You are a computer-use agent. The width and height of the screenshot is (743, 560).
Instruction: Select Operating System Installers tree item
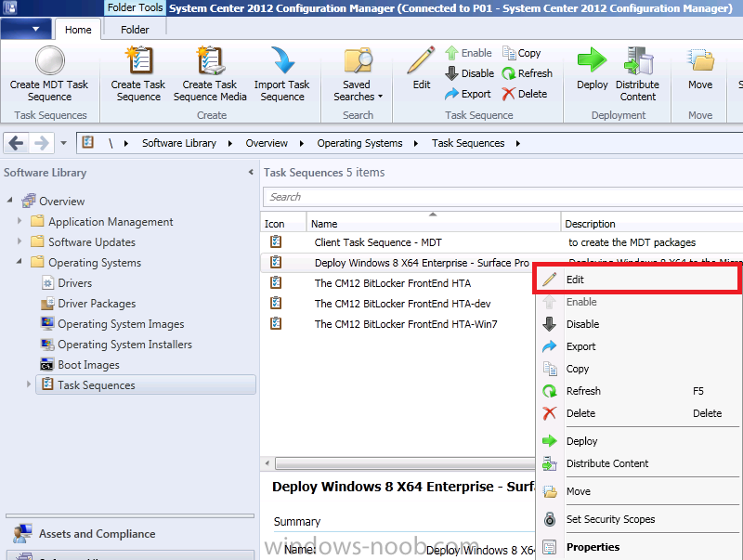[124, 345]
